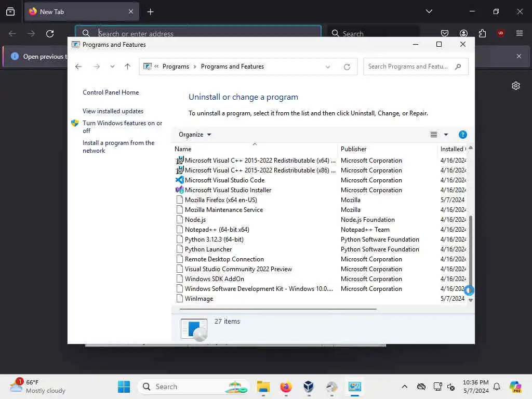Dismiss the Open previous tabs notification bar
Screen dimensions: 532x399
click(x=519, y=56)
